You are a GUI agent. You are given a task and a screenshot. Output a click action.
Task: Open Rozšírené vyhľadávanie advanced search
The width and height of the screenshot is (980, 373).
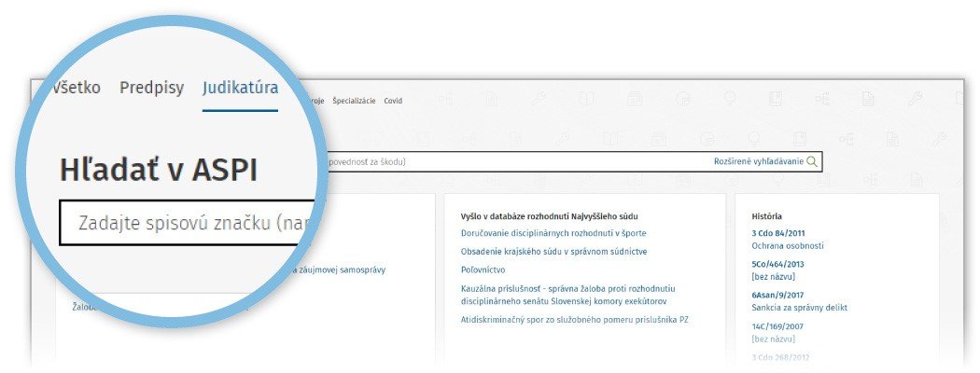(x=758, y=161)
